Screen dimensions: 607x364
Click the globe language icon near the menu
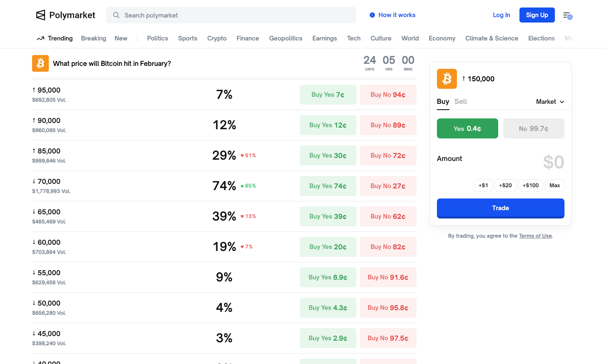pos(569,17)
